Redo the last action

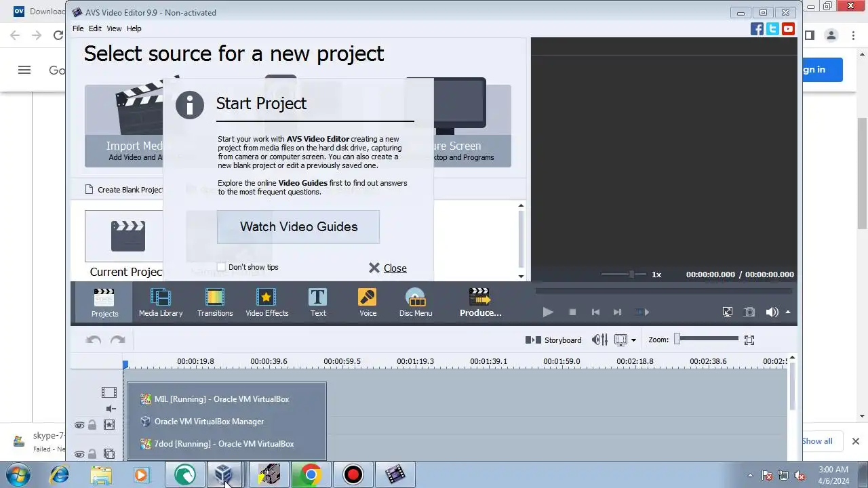click(x=117, y=340)
